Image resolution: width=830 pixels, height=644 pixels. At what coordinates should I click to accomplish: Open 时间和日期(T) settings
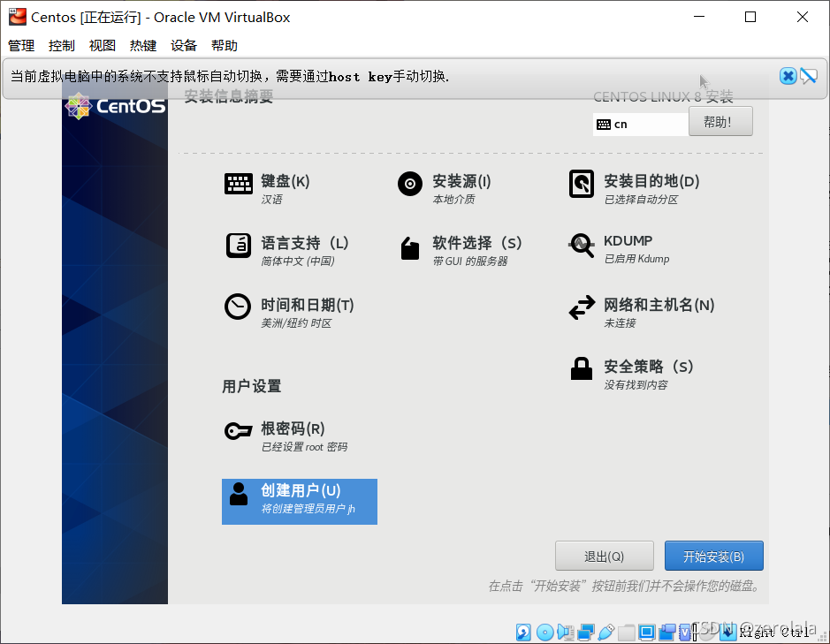click(x=289, y=312)
